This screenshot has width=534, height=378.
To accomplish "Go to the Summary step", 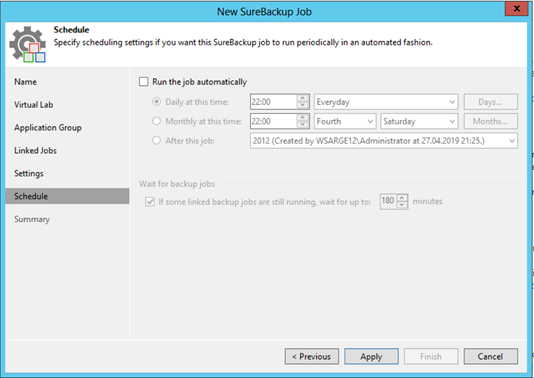I will 32,219.
